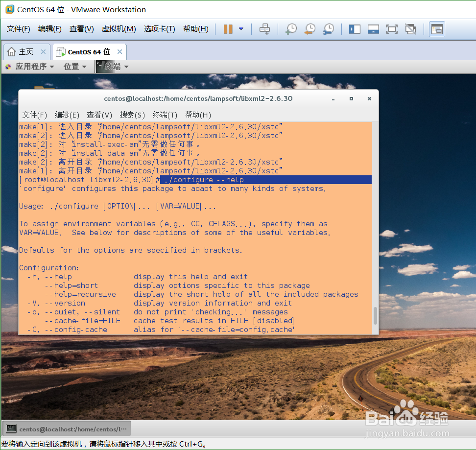Open the VMware 查看(V) menu
476x450 pixels.
click(x=82, y=29)
